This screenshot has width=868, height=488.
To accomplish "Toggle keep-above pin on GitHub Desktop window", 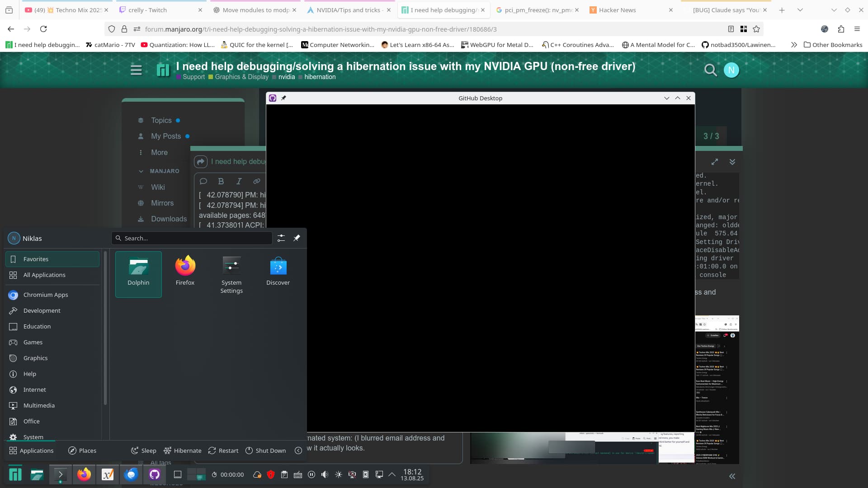I will pos(283,98).
